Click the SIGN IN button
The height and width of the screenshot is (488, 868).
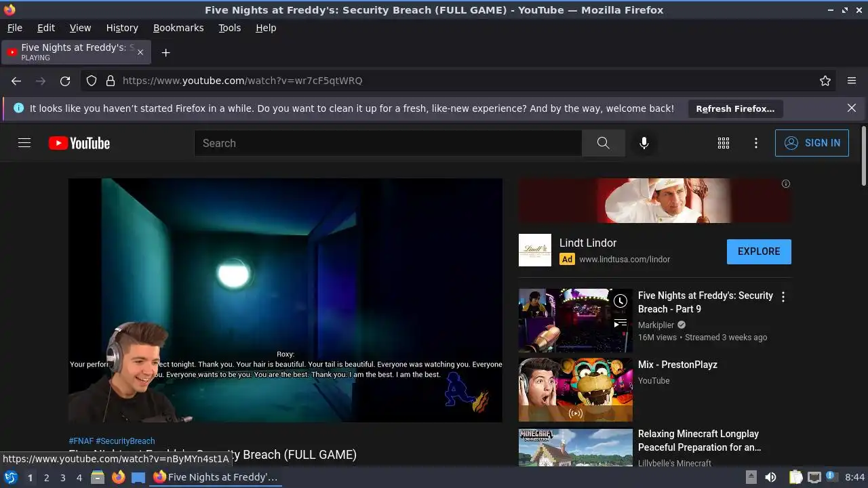click(x=812, y=143)
